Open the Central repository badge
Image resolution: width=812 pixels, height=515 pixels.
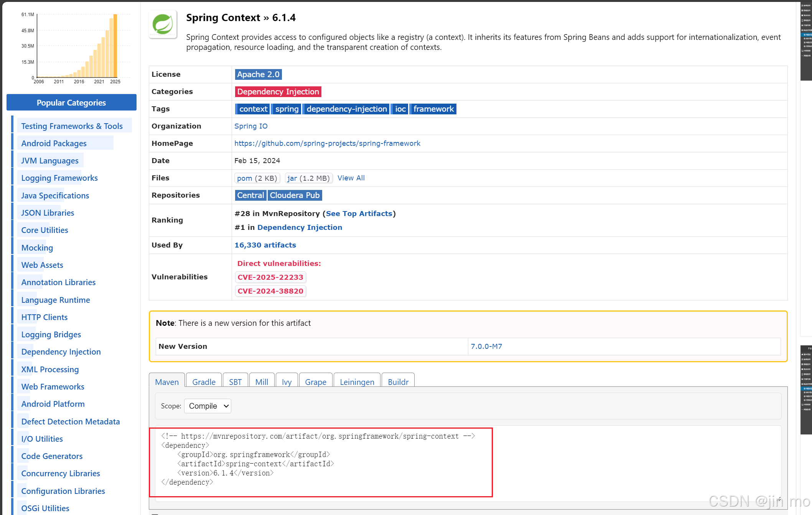point(250,195)
